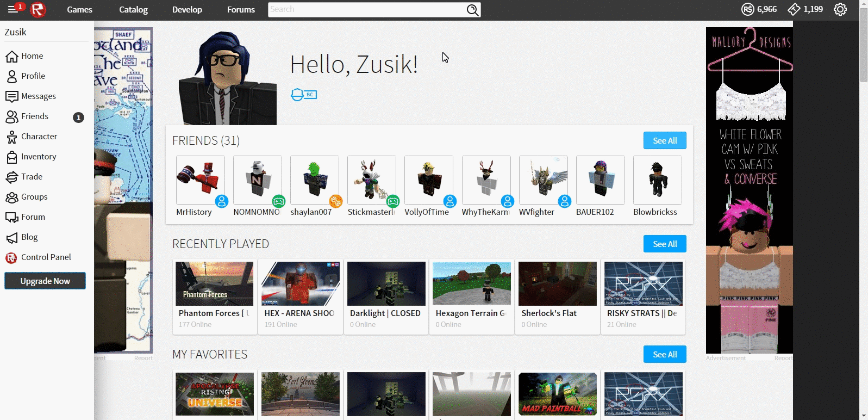868x420 pixels.
Task: Click the MY FAVORITES heading
Action: 210,354
